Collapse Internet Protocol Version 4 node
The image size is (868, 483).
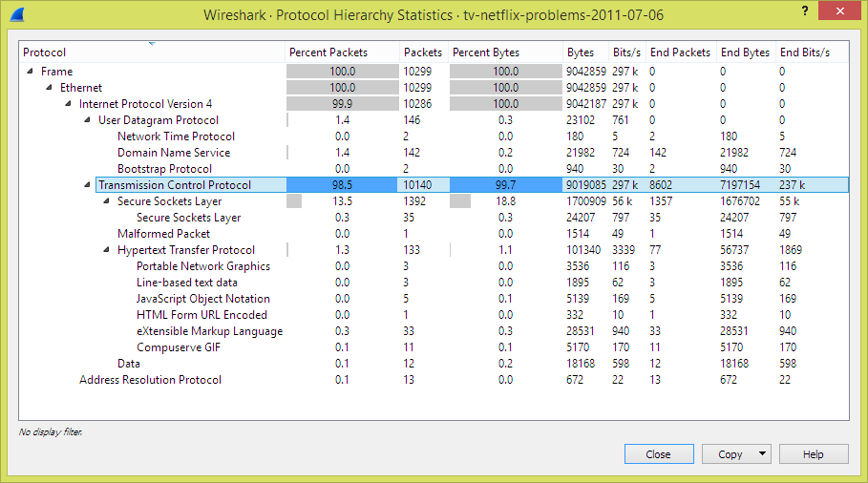pos(68,103)
